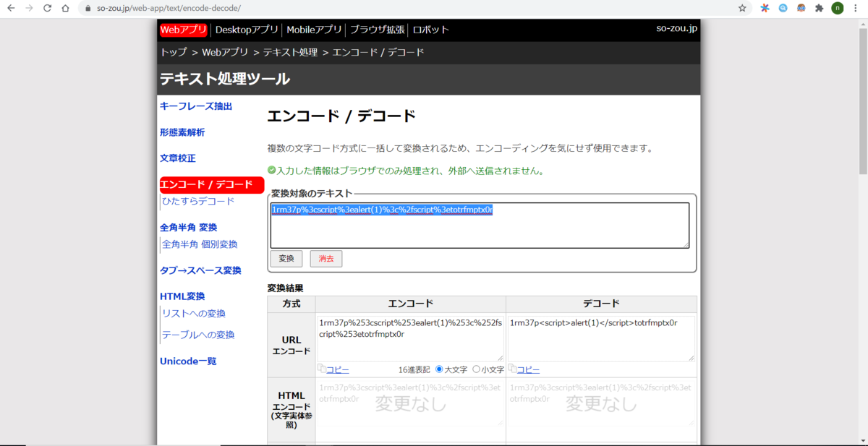Click the browser back arrow
Image resolution: width=868 pixels, height=446 pixels.
click(x=11, y=8)
